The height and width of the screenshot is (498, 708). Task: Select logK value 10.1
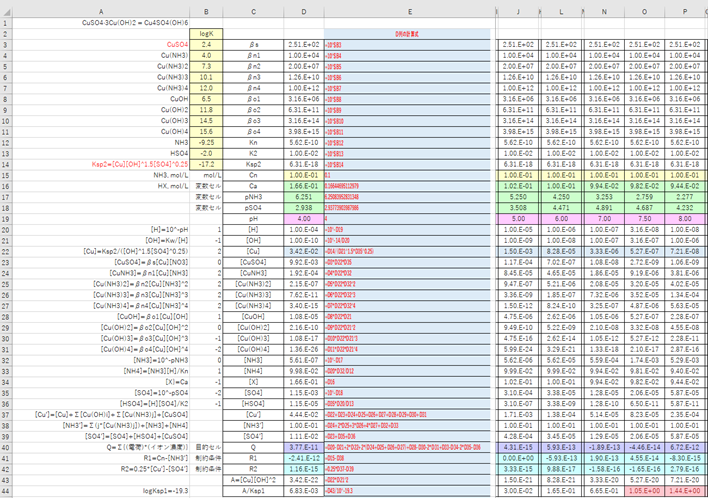(x=206, y=77)
